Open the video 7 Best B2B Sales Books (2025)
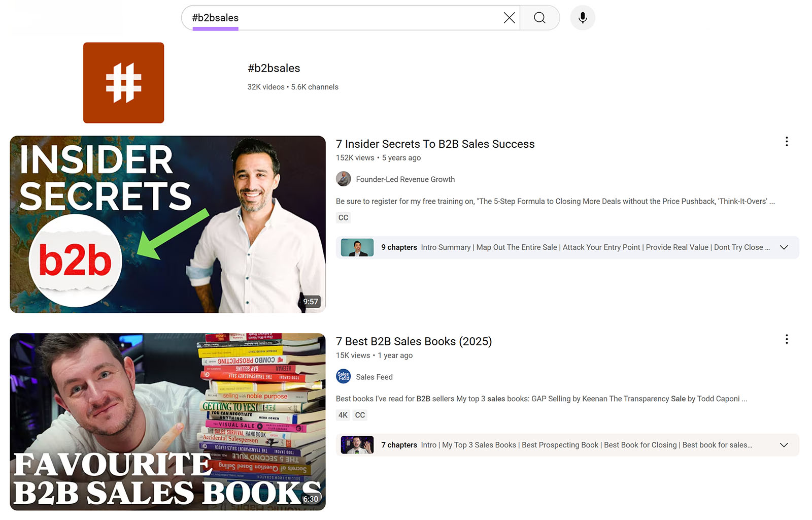The height and width of the screenshot is (520, 812). tap(414, 341)
